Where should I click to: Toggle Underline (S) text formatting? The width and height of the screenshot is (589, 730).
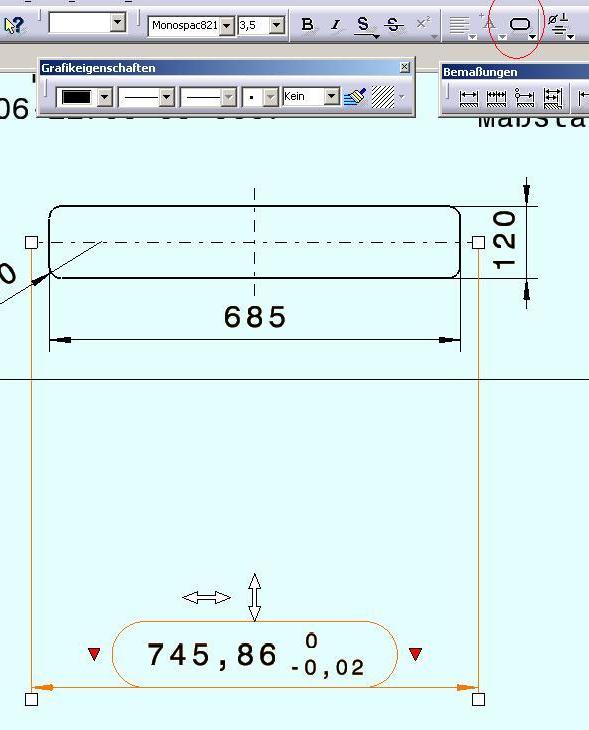pos(364,25)
